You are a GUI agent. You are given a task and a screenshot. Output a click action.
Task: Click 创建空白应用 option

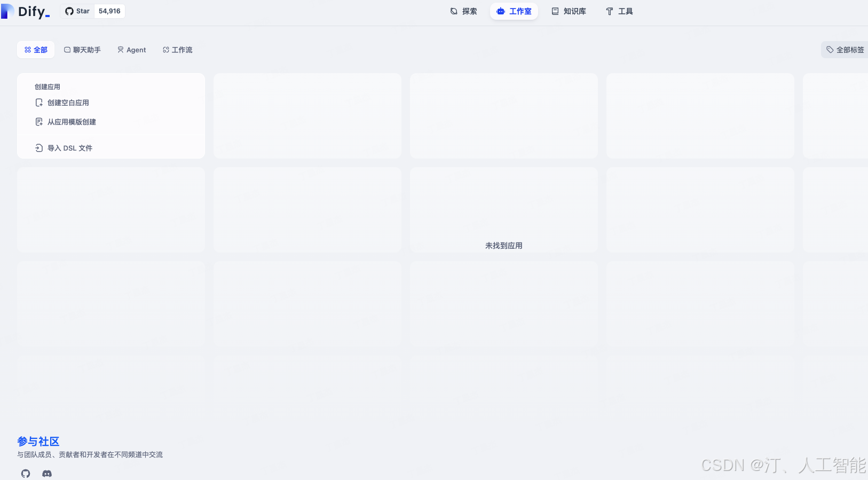68,103
